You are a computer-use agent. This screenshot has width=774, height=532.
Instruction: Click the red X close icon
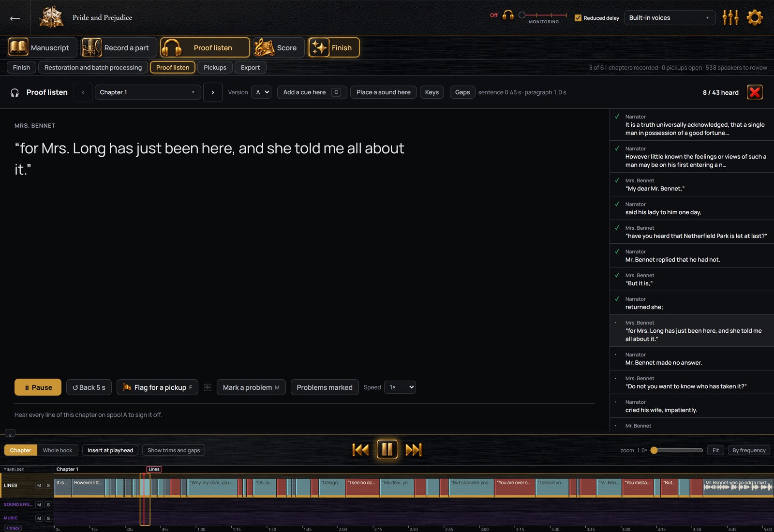(755, 92)
